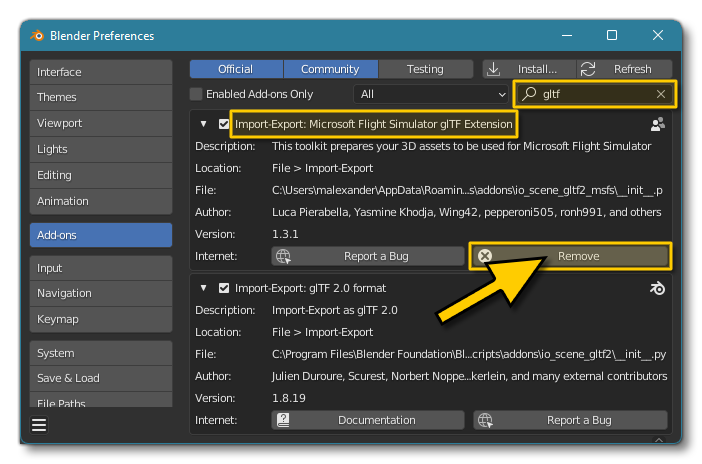Open the Save & Load section

(x=101, y=378)
